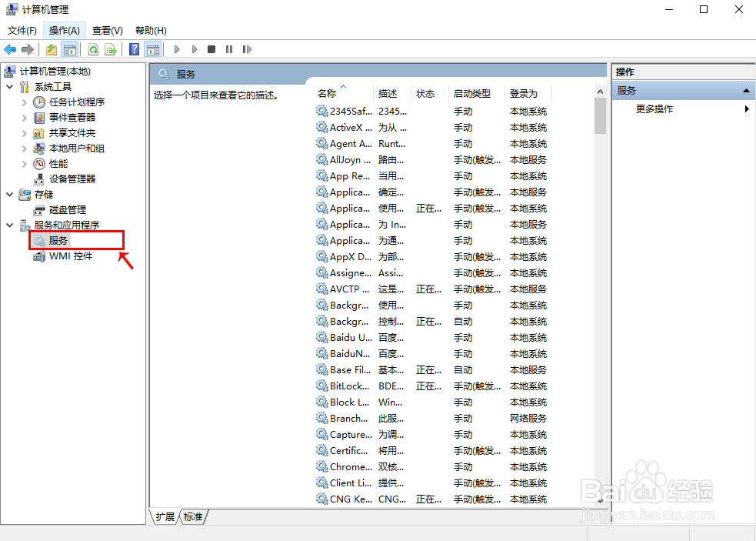
Task: Select 本地用户和组 in the tree
Action: [x=77, y=149]
